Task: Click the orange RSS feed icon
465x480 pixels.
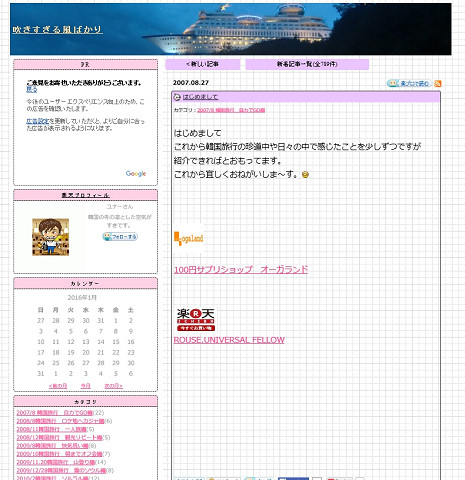Action: tap(438, 83)
